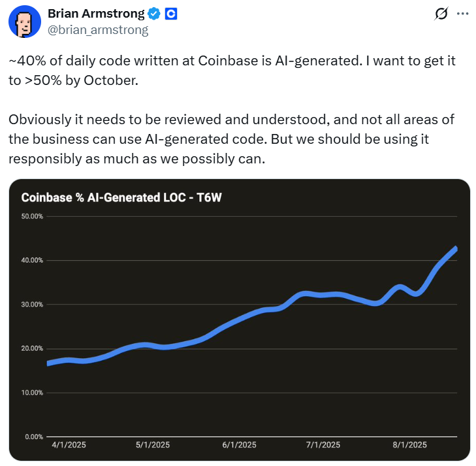Click the blue verified checkmark badge
476x466 pixels.
tap(153, 13)
